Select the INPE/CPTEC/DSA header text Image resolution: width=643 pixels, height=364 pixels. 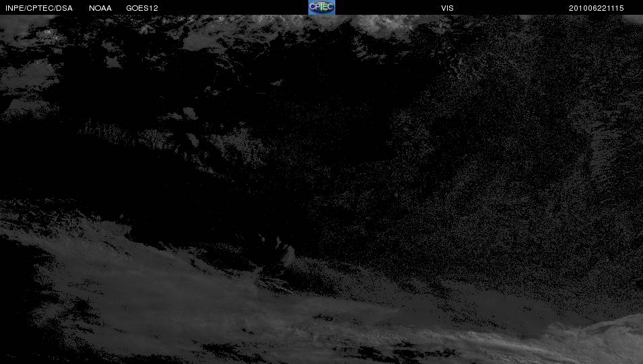(x=39, y=8)
